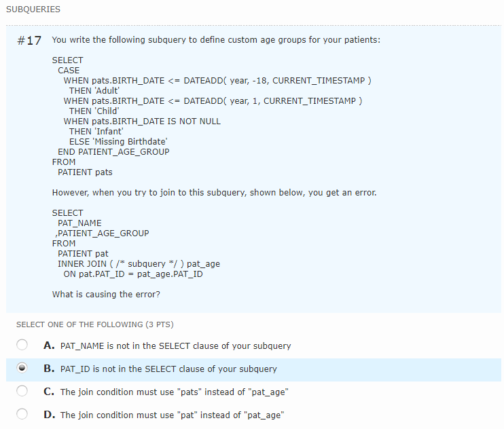Click the SUBQUERIES section heading
The width and height of the screenshot is (504, 429).
(x=33, y=10)
